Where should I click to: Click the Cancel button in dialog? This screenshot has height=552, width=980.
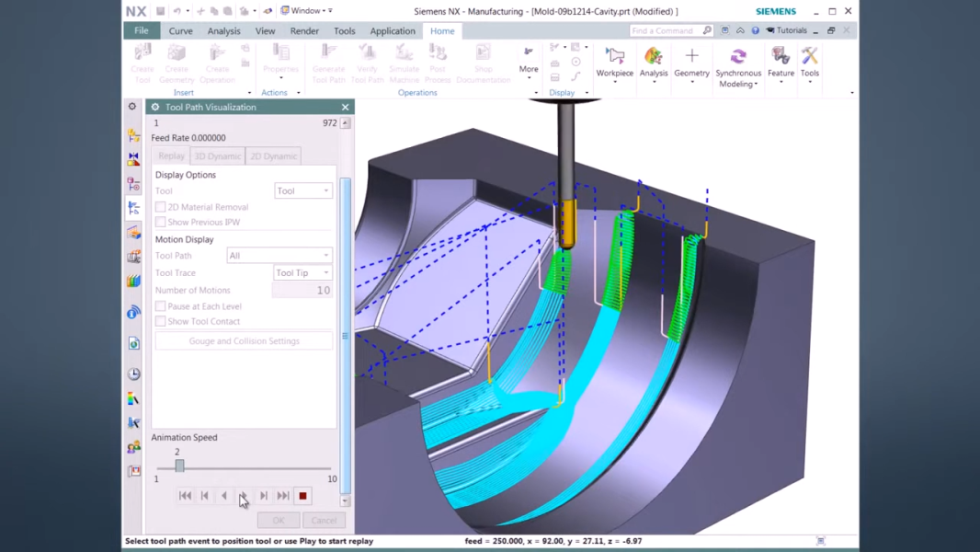tap(324, 520)
